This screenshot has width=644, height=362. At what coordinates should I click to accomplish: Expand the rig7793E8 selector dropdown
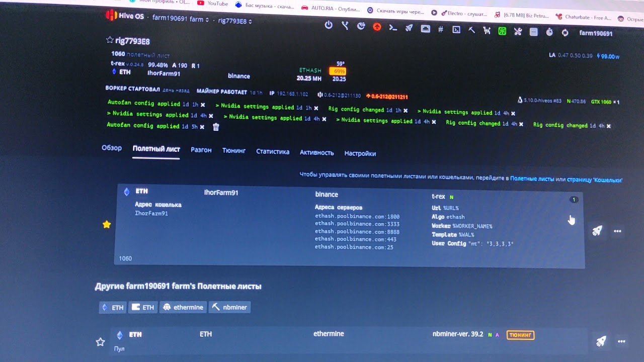click(235, 21)
